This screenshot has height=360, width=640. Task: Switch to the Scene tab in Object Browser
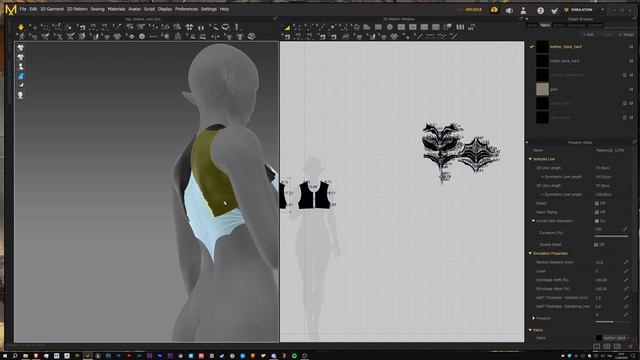click(532, 25)
